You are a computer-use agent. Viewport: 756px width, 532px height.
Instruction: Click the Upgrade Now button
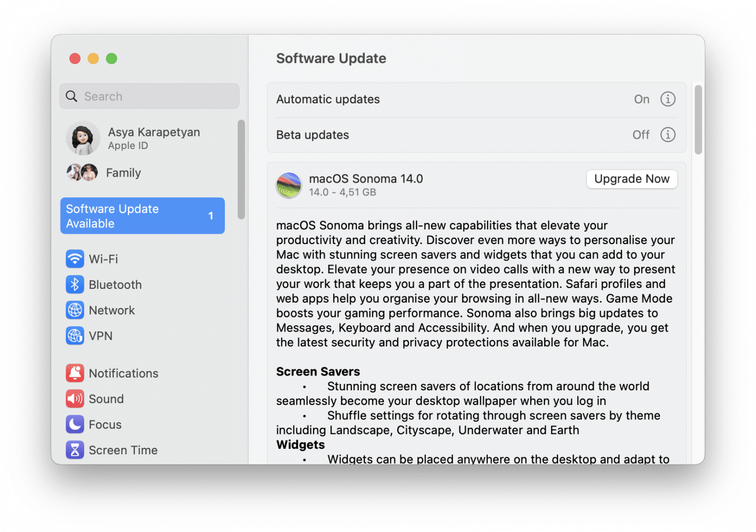tap(631, 179)
